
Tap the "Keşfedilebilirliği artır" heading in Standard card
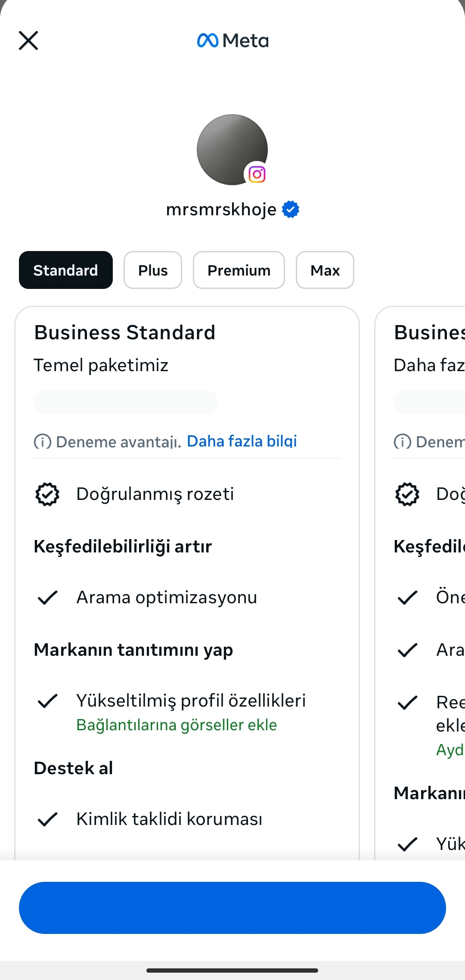(123, 546)
